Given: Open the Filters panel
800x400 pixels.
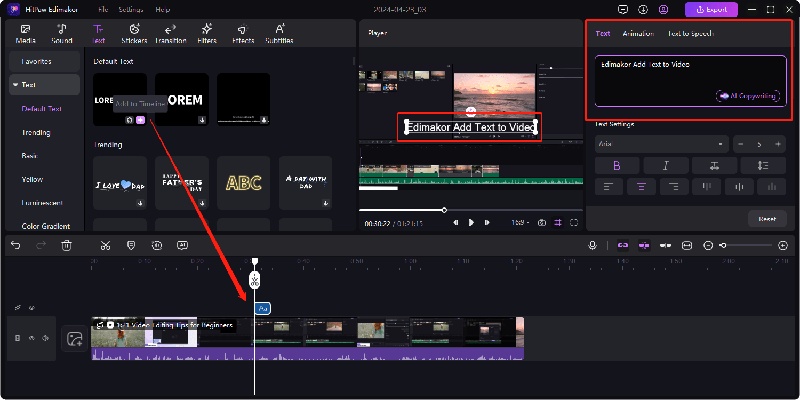Looking at the screenshot, I should [x=207, y=34].
